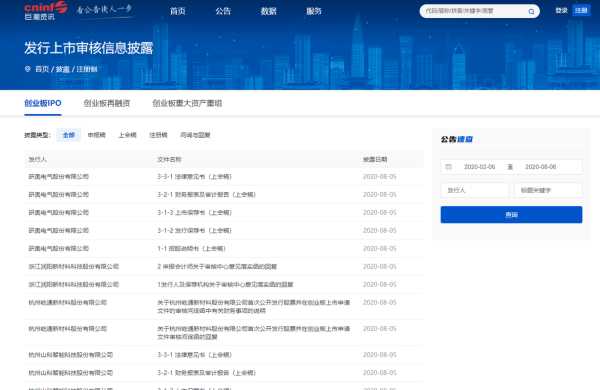Image resolution: width=600 pixels, height=390 pixels.
Task: Click 浙江 issuer name in the '2 申报会计师' row
Action: (x=73, y=267)
